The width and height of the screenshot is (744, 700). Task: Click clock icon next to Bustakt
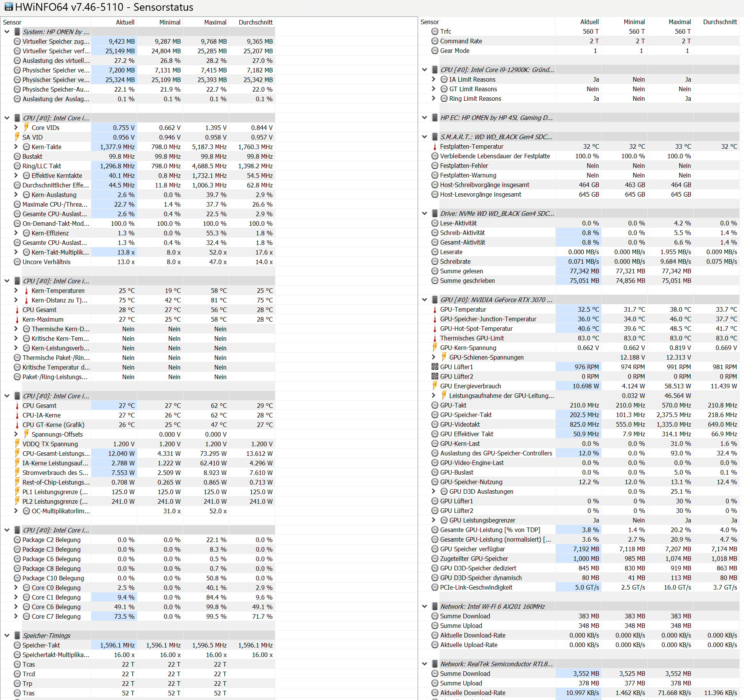pos(17,156)
